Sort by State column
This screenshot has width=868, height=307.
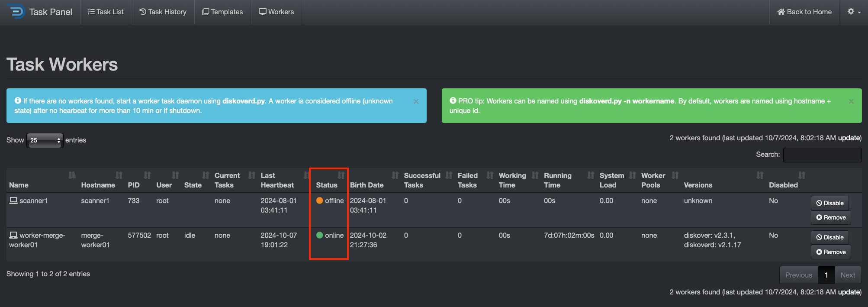tap(196, 180)
